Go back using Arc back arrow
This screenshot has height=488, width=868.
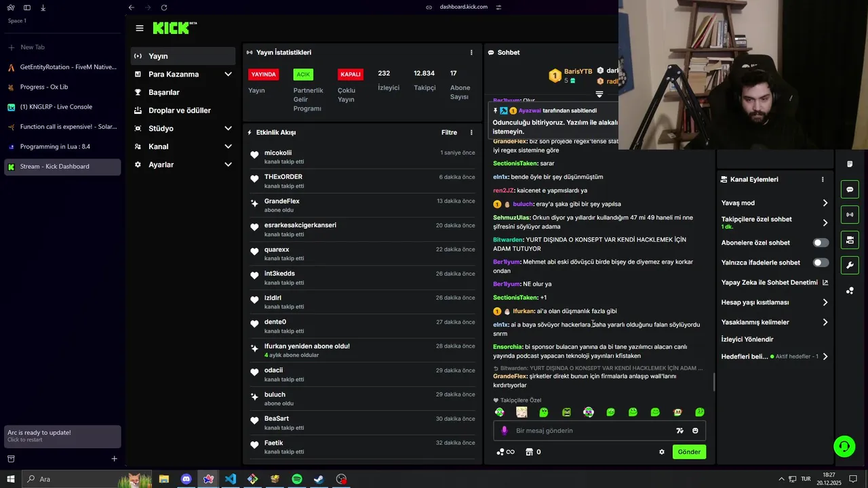coord(132,7)
